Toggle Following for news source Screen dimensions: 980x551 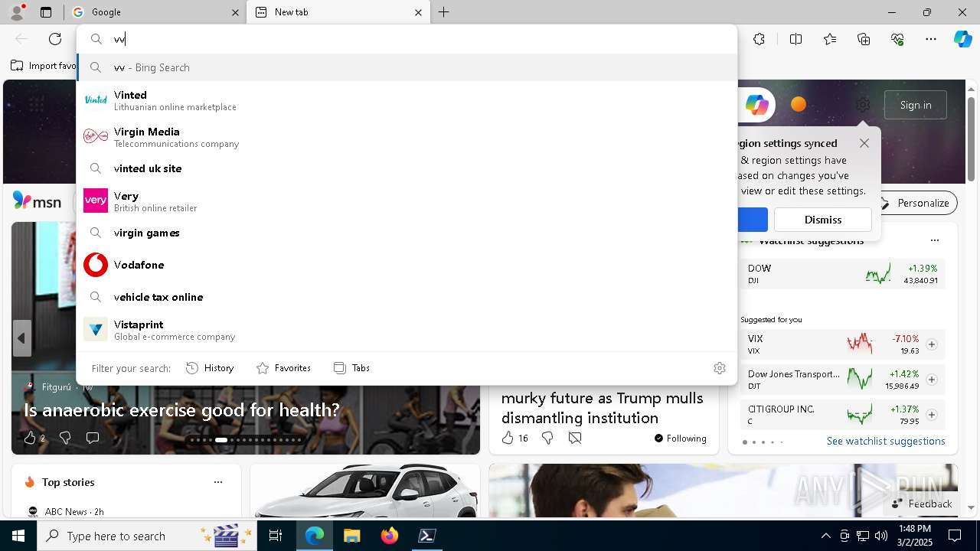pyautogui.click(x=681, y=439)
